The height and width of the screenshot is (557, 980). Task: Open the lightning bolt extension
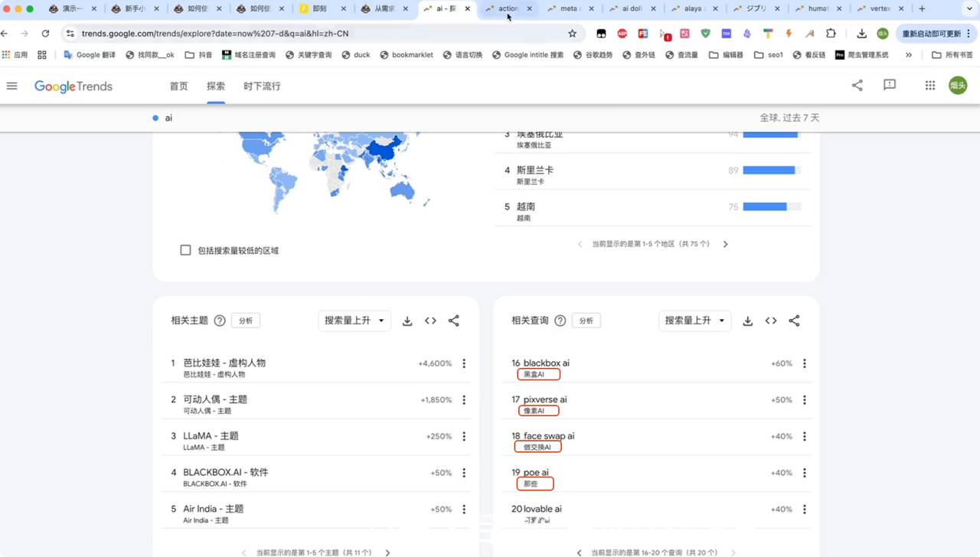[x=789, y=34]
